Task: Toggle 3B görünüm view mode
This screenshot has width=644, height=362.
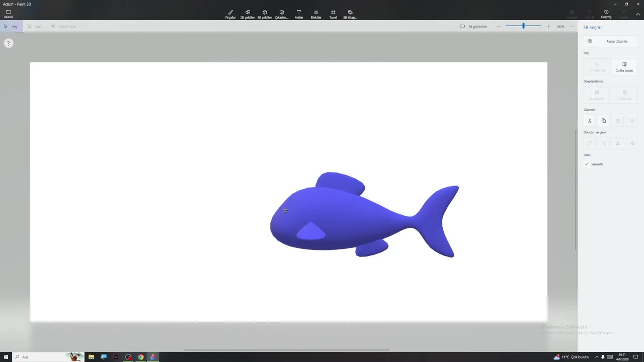Action: pos(473,26)
